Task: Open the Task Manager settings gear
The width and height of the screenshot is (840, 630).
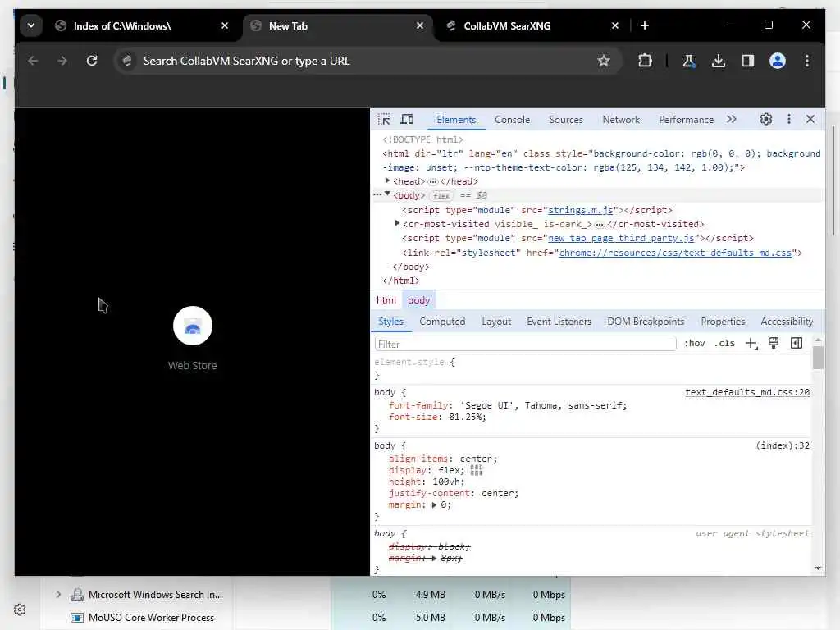Action: 20,609
